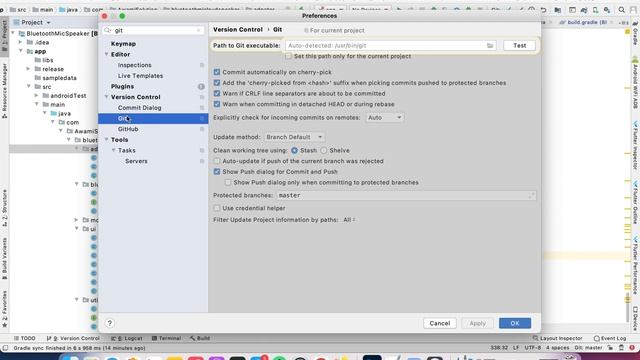Open the Flutter Outline side panel
The image size is (640, 360).
tap(635, 202)
